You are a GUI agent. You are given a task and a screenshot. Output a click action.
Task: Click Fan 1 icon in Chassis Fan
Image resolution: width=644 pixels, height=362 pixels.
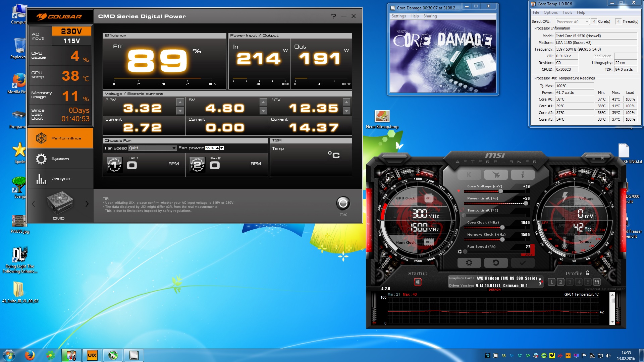tap(114, 165)
